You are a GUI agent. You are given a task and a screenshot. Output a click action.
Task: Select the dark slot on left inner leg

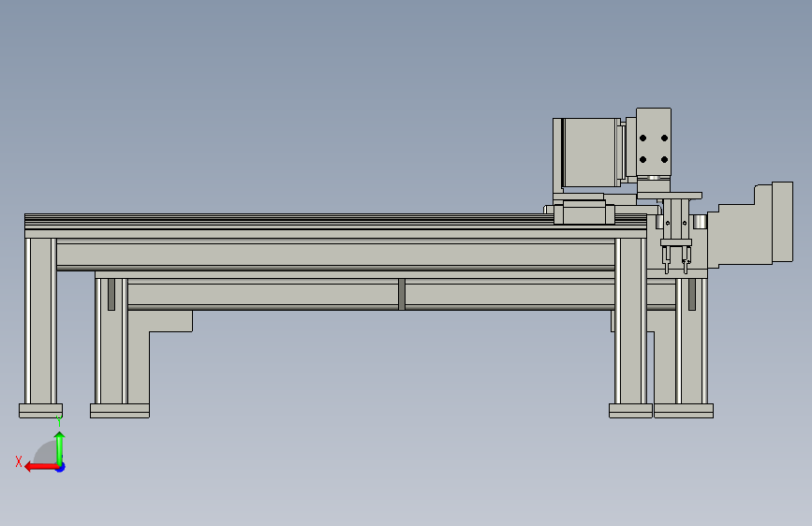pyautogui.click(x=111, y=294)
